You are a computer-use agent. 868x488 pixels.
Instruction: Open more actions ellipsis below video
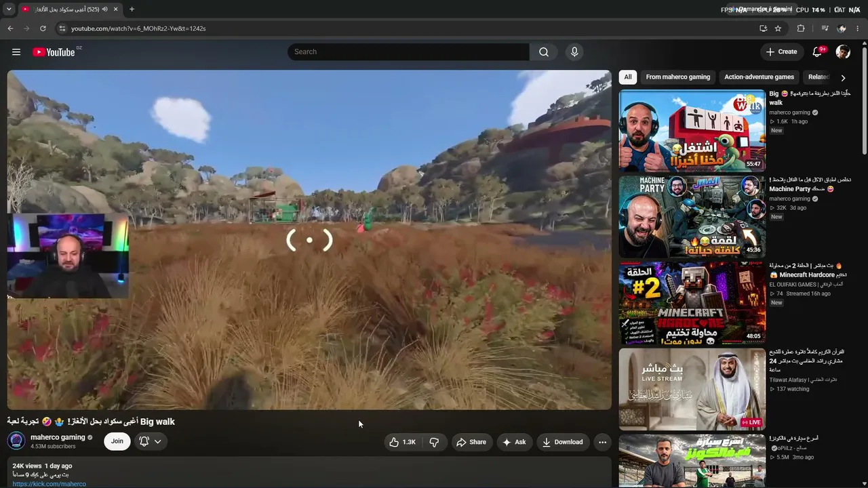point(602,442)
